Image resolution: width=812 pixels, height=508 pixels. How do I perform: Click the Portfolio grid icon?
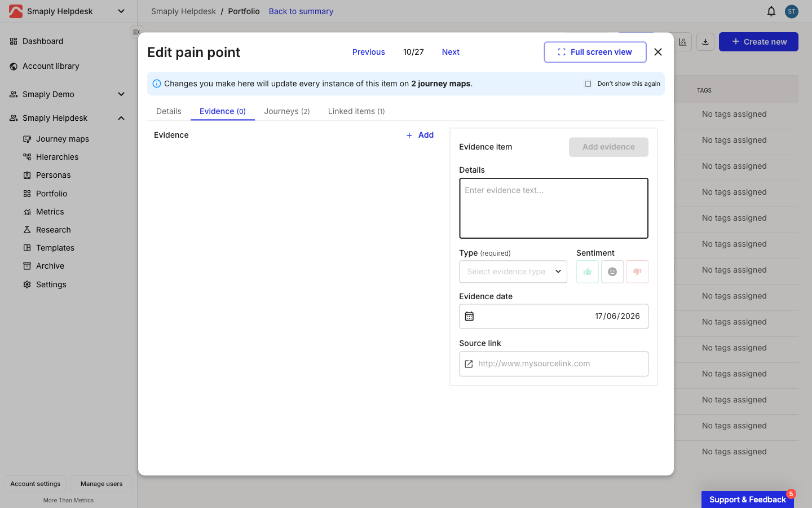coord(27,194)
